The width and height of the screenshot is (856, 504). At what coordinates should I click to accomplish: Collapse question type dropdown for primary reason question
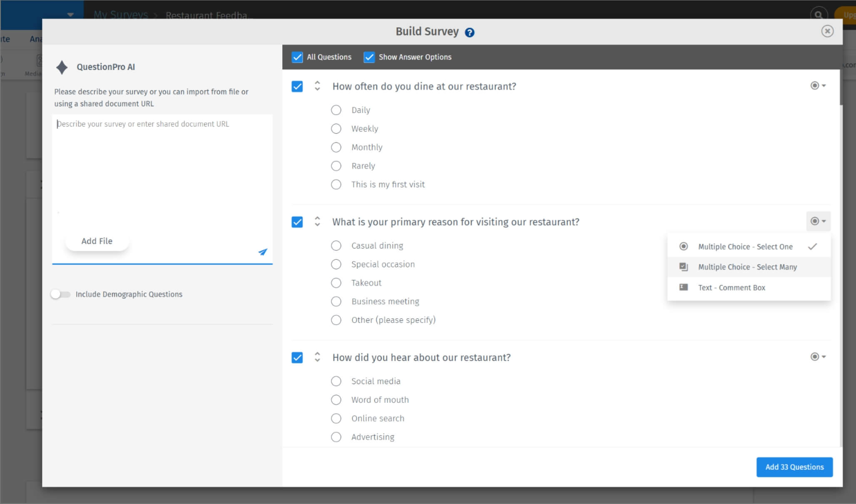coord(818,221)
